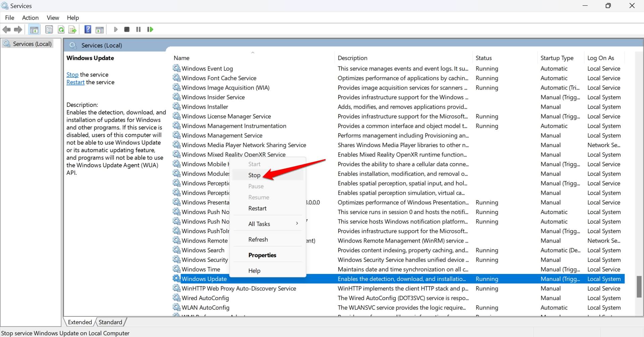Navigate forward using the forward arrow icon
The width and height of the screenshot is (644, 337).
click(x=18, y=30)
